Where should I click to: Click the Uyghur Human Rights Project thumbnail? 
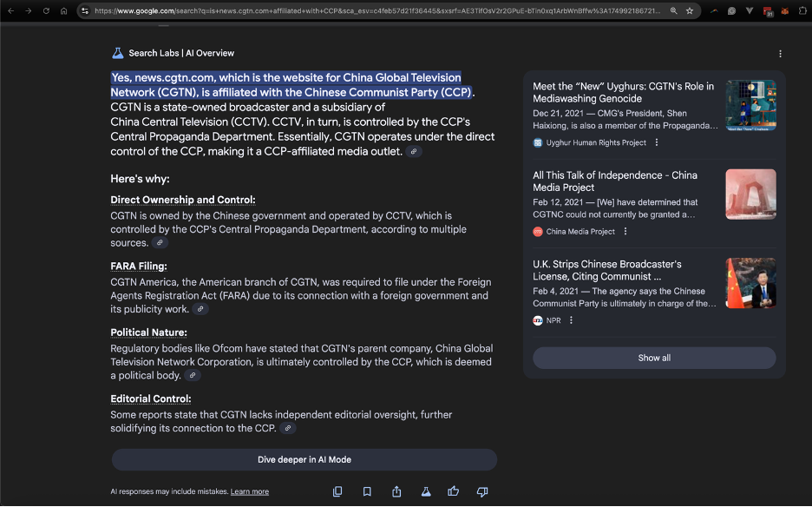751,105
